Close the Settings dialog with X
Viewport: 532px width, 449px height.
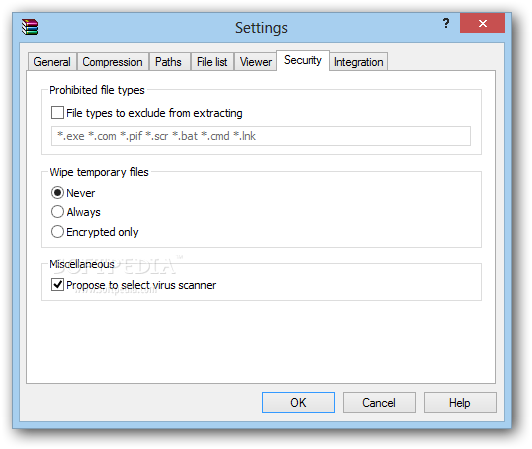pyautogui.click(x=482, y=23)
